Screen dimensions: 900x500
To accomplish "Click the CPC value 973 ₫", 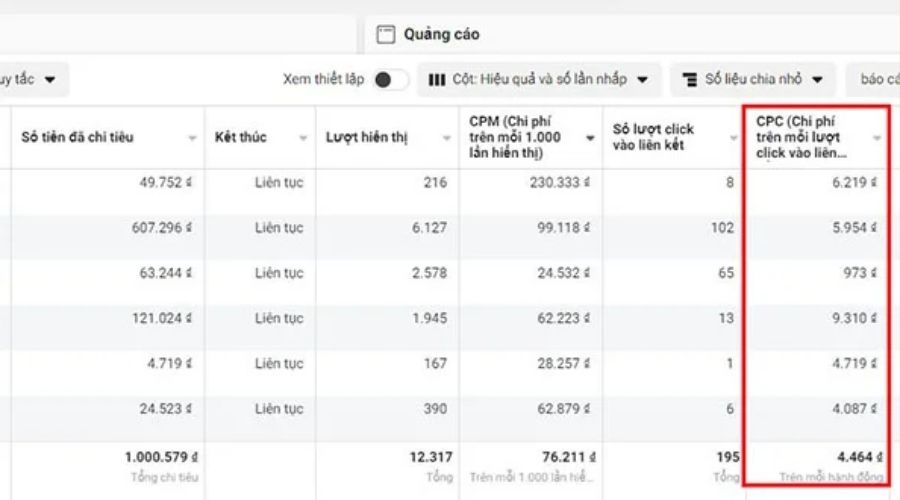I will (x=860, y=273).
